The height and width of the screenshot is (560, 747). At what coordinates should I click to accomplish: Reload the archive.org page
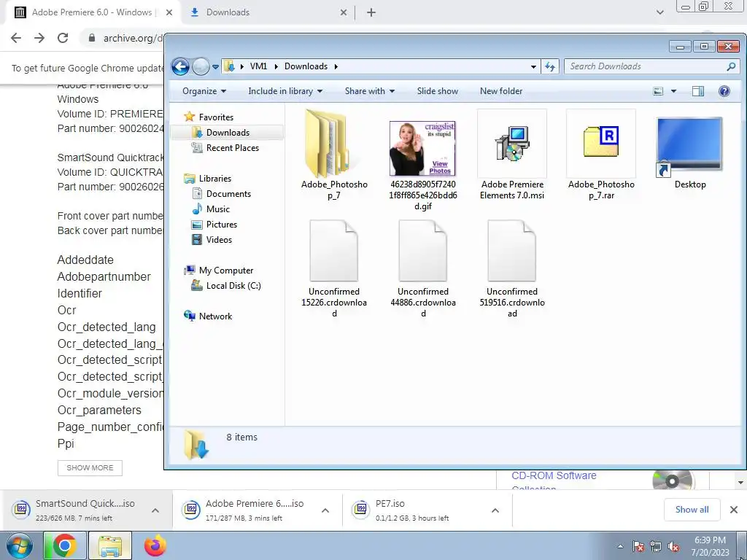click(x=63, y=38)
